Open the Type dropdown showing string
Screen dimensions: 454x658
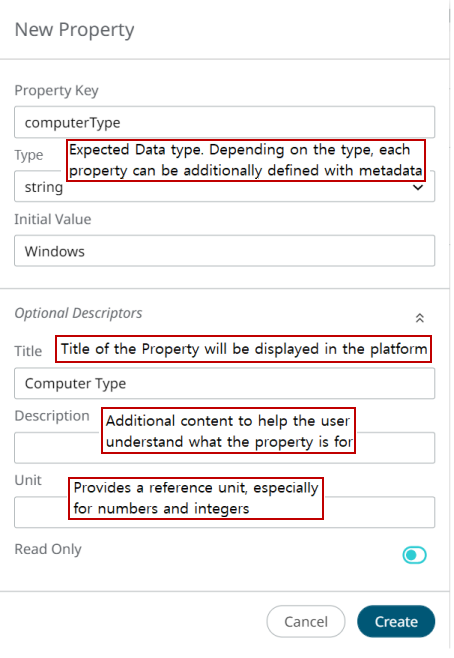point(224,186)
